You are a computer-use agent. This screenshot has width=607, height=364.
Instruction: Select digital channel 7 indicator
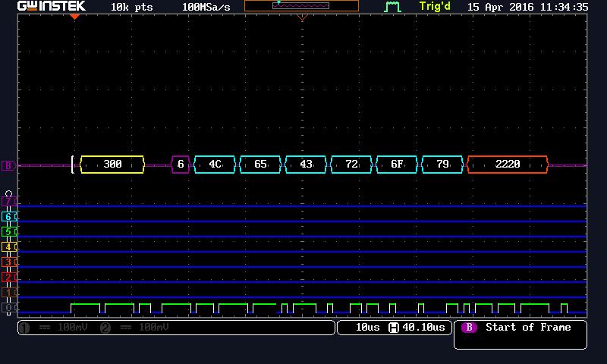pos(8,201)
